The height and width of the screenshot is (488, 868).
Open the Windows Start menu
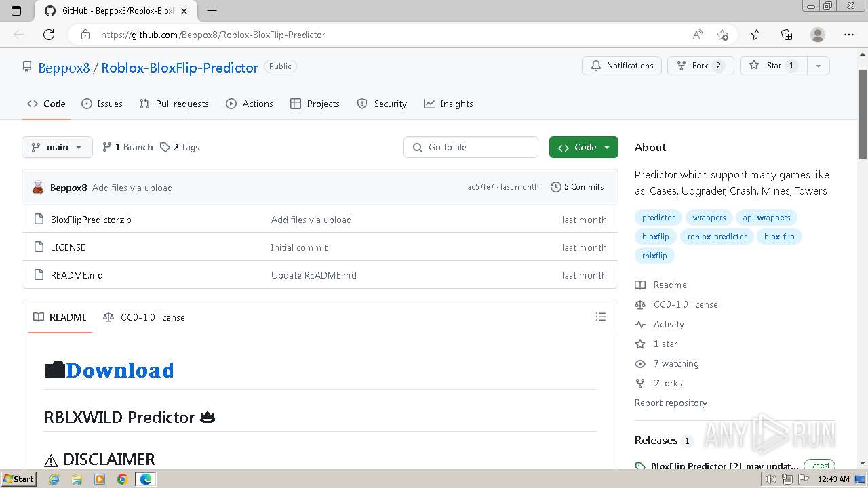click(x=19, y=479)
